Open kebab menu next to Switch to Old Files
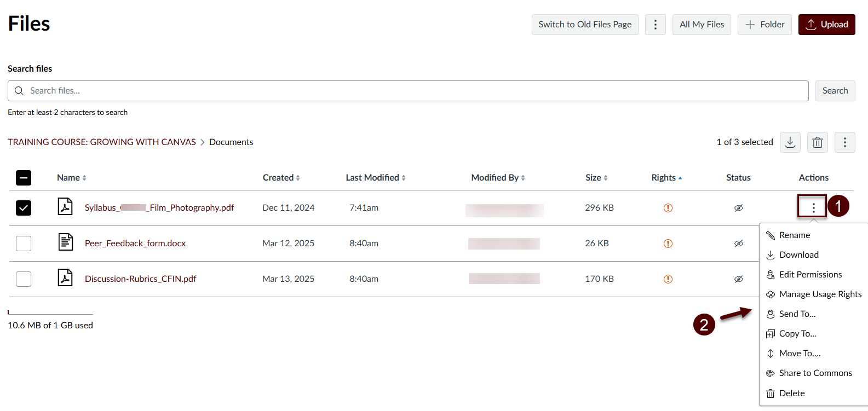Screen dimensions: 868x411 tap(655, 25)
